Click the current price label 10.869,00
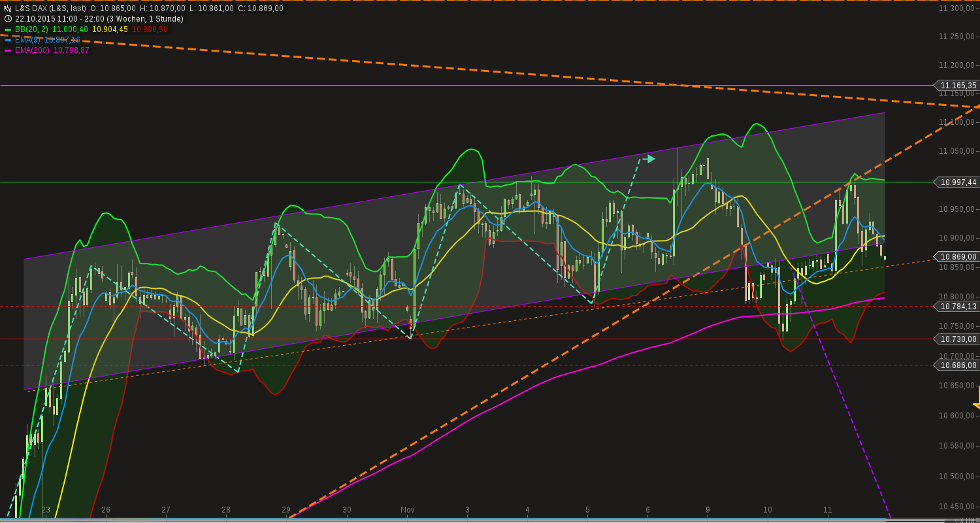 (958, 257)
